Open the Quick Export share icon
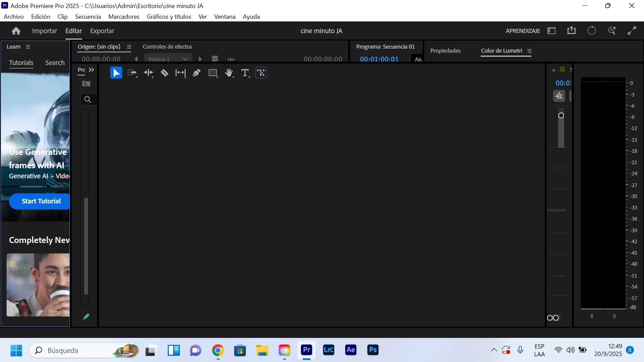The image size is (644, 362). (x=572, y=31)
